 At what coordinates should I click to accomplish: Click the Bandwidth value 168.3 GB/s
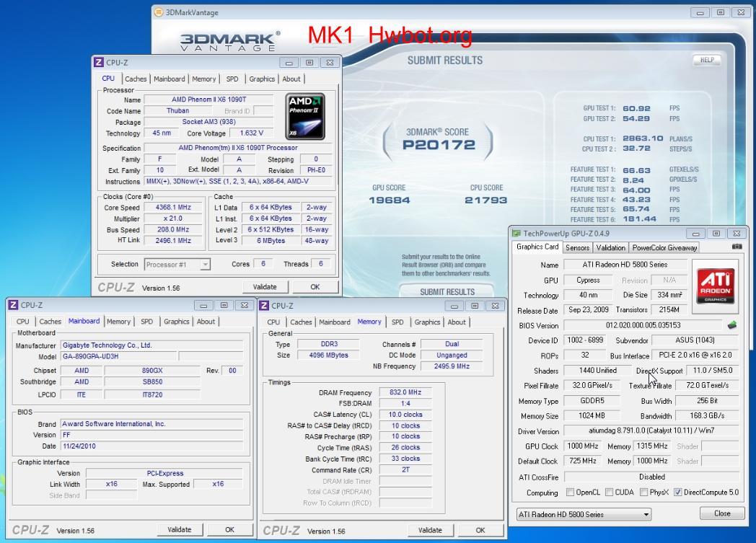(x=707, y=415)
